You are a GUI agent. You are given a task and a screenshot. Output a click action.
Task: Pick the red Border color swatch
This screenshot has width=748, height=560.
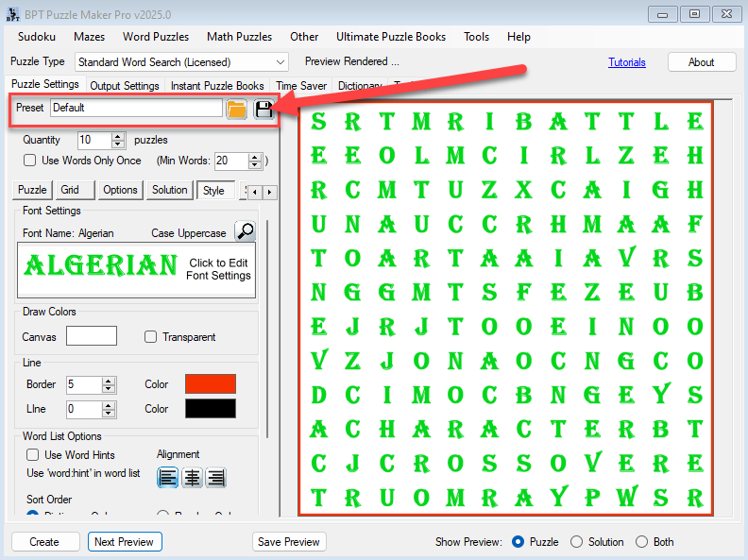210,384
